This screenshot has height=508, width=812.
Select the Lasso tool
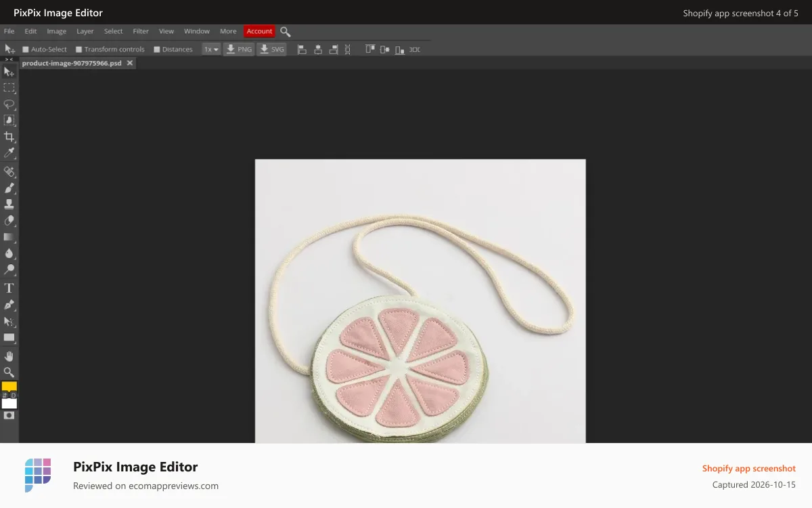pyautogui.click(x=9, y=104)
